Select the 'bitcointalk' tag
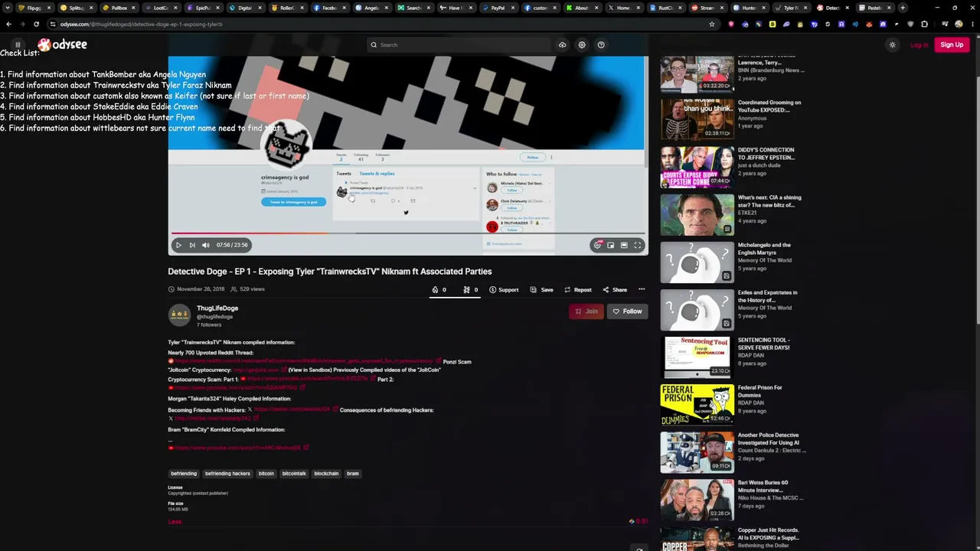The width and height of the screenshot is (980, 551). coord(294,474)
